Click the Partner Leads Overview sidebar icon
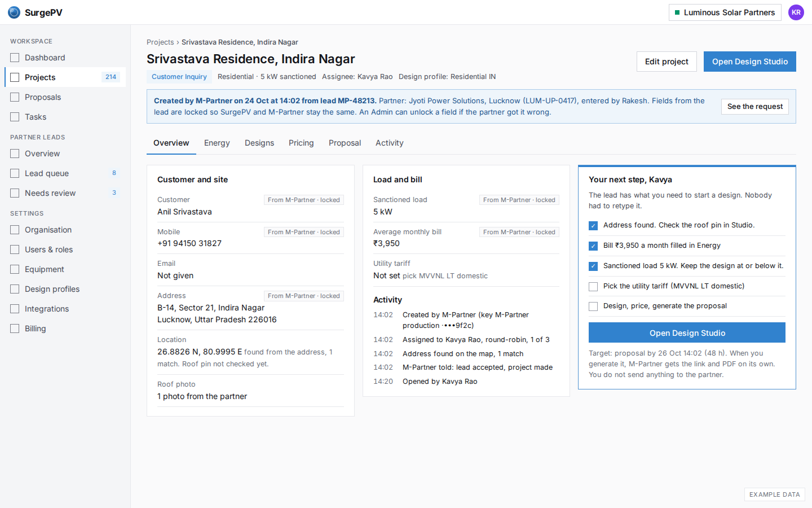 pyautogui.click(x=15, y=154)
